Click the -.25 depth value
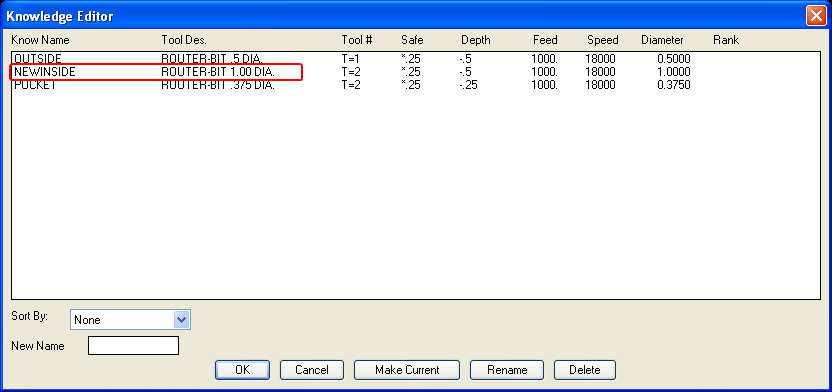This screenshot has width=832, height=392. pos(469,85)
